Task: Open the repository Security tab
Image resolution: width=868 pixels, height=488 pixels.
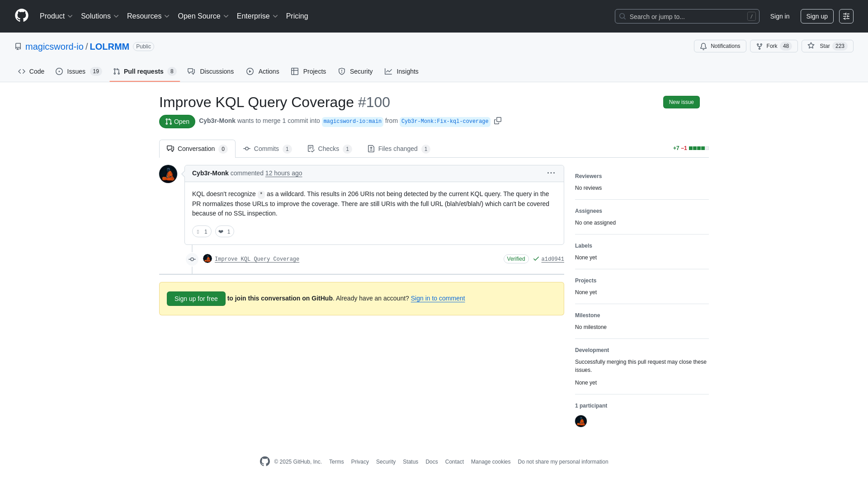Action: (355, 71)
